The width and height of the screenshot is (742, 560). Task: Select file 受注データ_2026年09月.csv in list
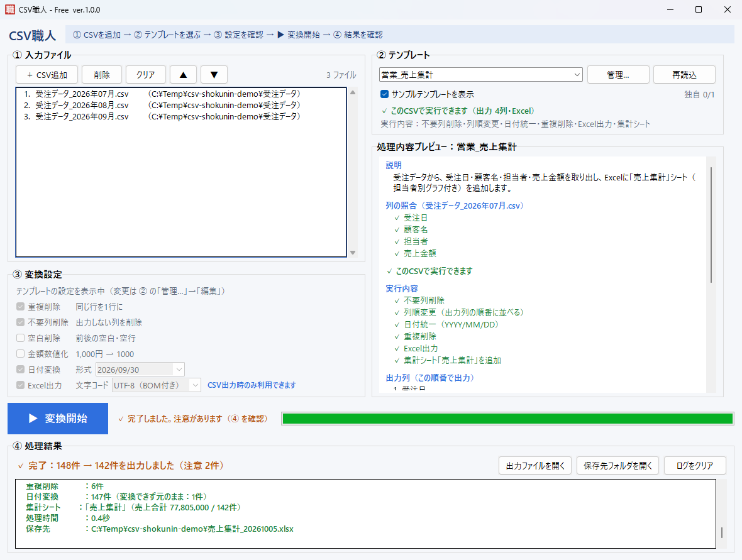pos(180,116)
